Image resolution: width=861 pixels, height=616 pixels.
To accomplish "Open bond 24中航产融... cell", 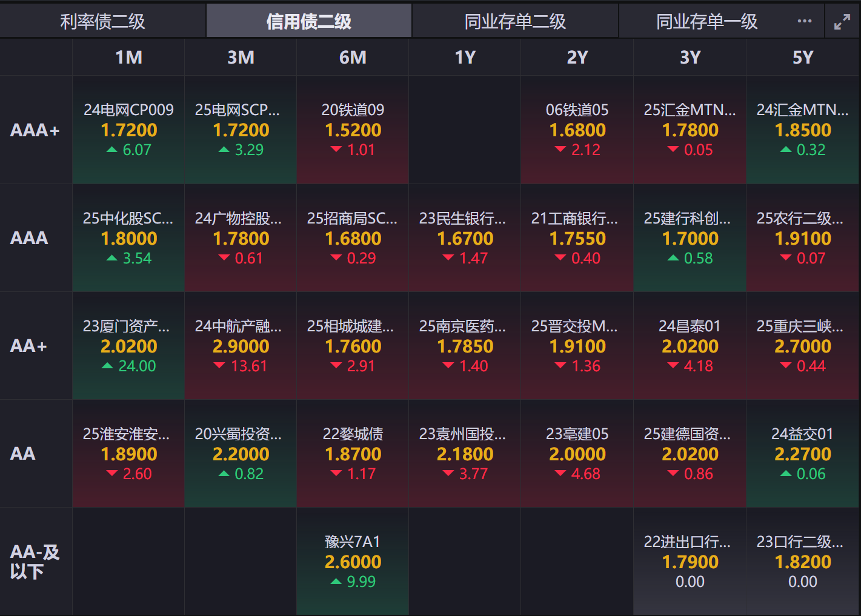I will pyautogui.click(x=241, y=346).
